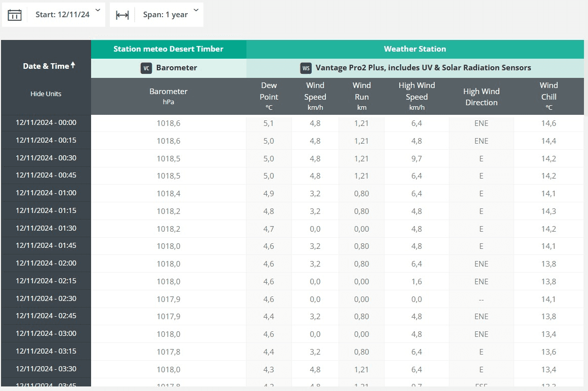Select the 12/11/2024 - 03:30 row label

click(46, 369)
